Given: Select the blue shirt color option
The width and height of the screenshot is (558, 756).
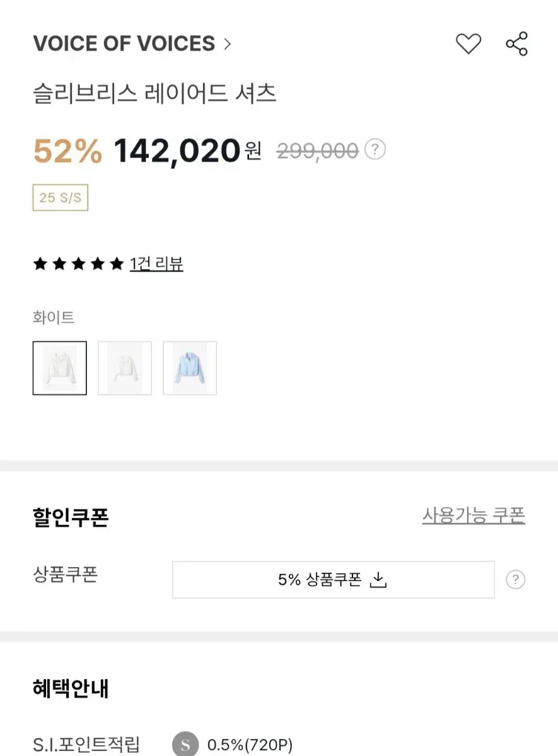Looking at the screenshot, I should (x=190, y=368).
